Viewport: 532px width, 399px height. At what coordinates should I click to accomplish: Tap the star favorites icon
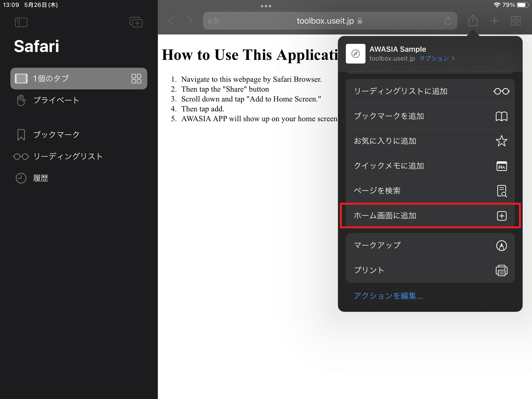point(502,141)
